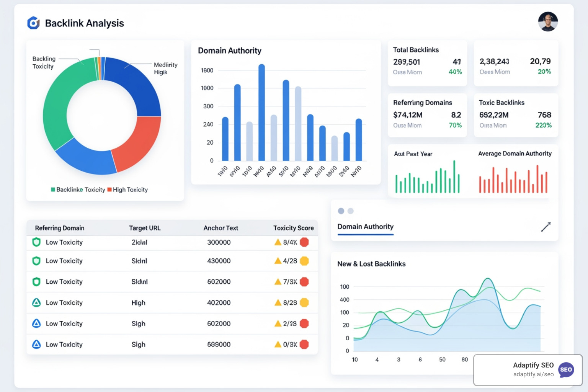
Task: Click the diagonal arrow icon on the Domain Authority card
Action: (x=546, y=227)
